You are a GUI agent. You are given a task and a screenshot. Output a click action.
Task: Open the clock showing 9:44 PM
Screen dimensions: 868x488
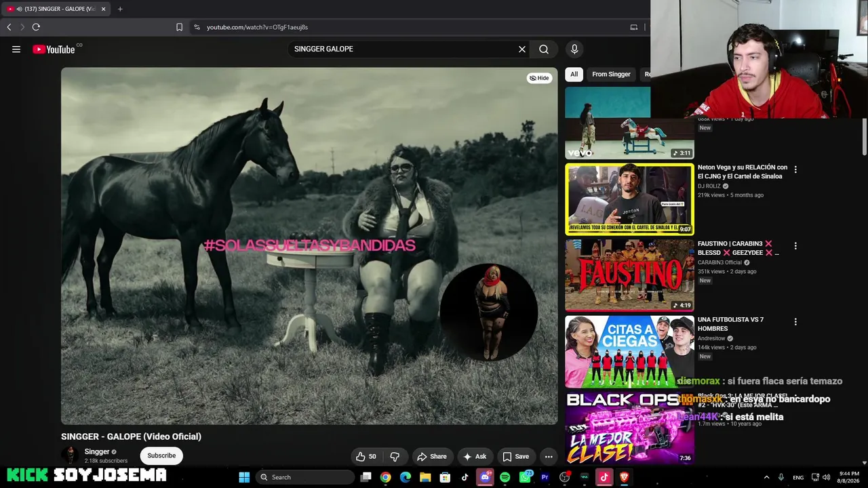pos(849,477)
